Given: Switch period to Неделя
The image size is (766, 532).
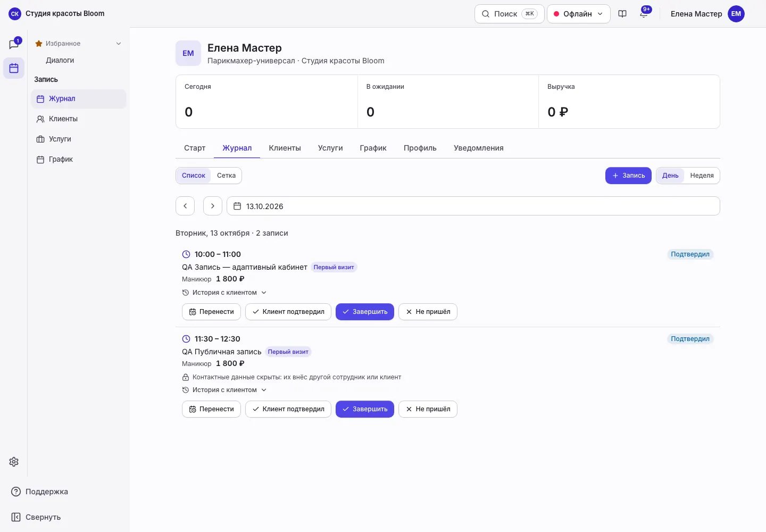Looking at the screenshot, I should click(702, 176).
